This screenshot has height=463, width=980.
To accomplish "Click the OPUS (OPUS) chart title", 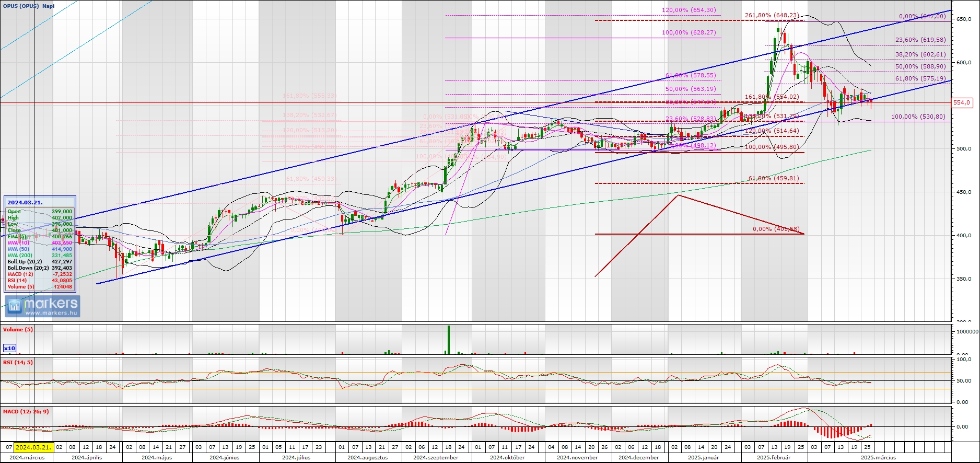I will tap(21, 6).
